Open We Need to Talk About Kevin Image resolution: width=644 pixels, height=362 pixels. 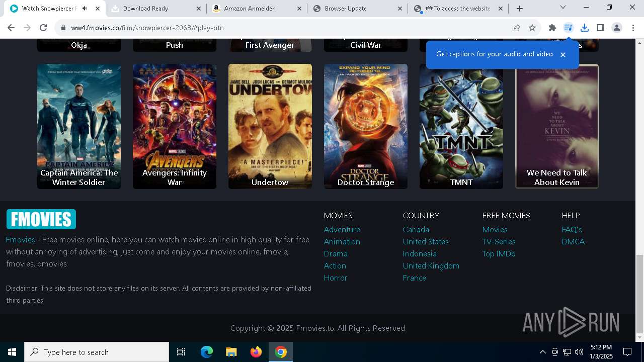557,126
